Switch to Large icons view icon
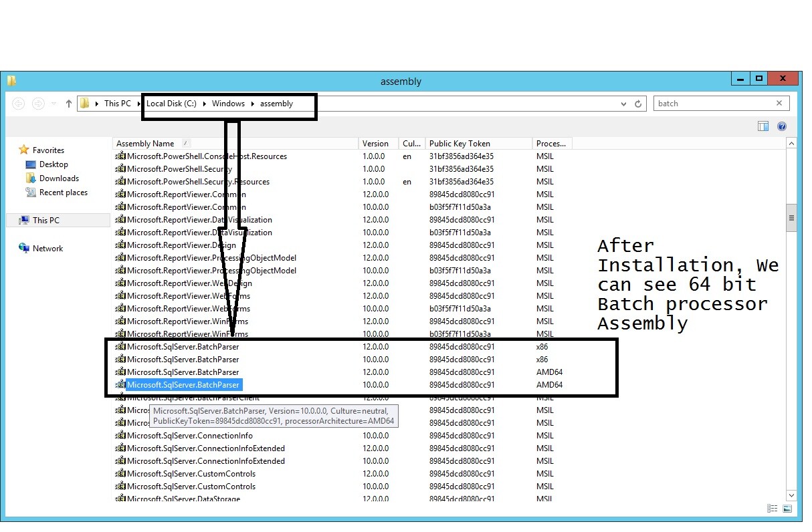Viewport: 812px width, 532px height. coord(787,509)
